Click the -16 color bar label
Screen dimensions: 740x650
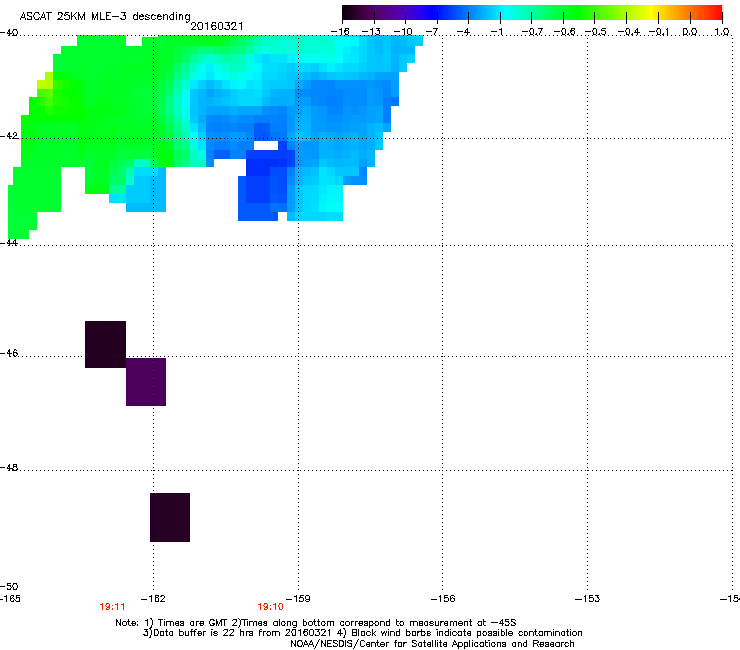340,32
